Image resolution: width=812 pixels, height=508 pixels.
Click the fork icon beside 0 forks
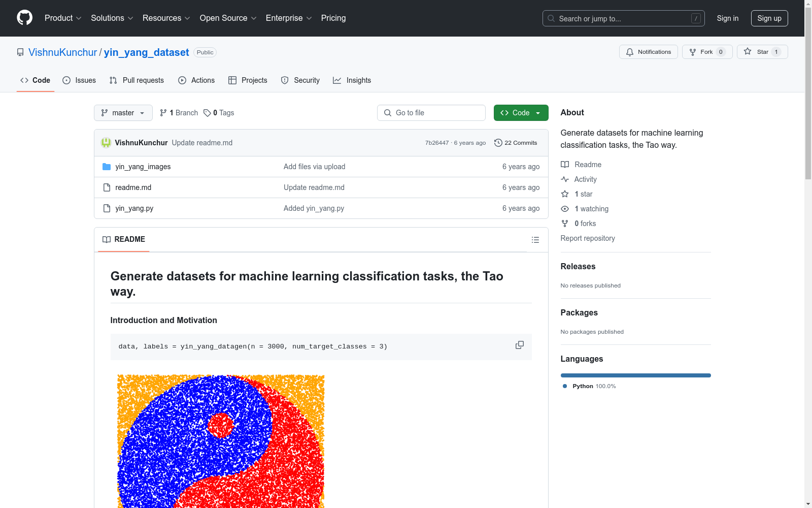[565, 224]
